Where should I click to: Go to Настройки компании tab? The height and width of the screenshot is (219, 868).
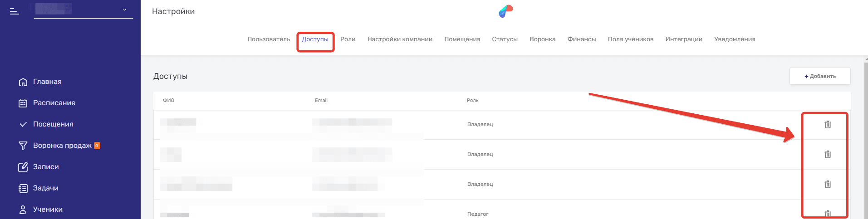[x=400, y=39]
